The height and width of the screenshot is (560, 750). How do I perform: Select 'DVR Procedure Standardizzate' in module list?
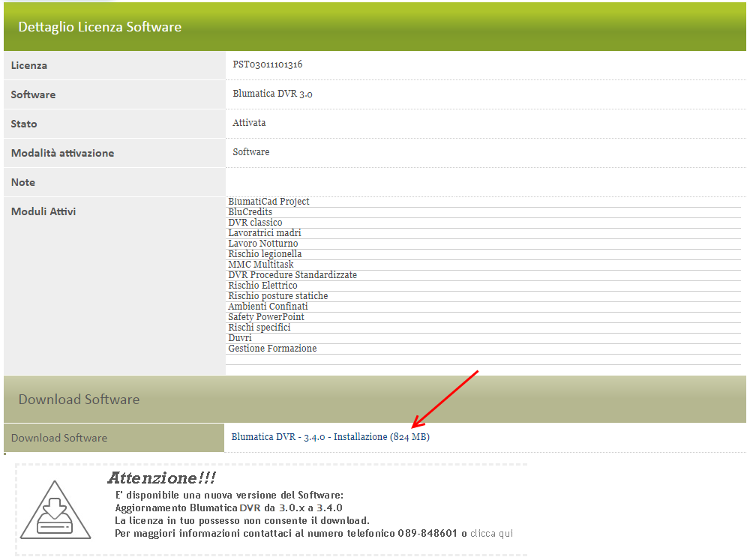pyautogui.click(x=292, y=275)
